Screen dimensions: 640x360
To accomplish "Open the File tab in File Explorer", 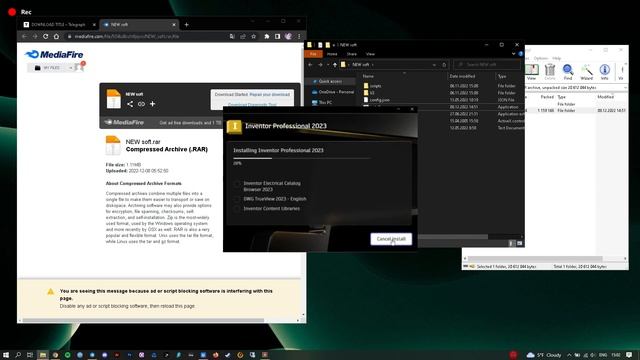I will pos(313,54).
